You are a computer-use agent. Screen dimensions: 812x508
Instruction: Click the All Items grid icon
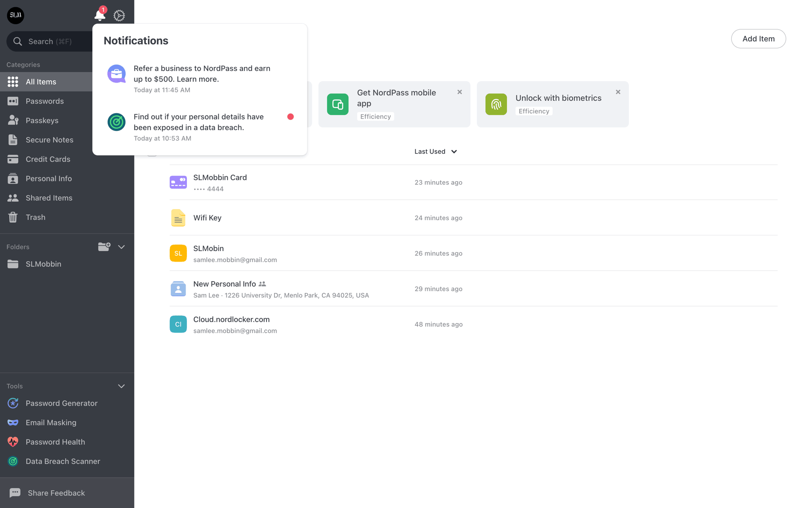(x=13, y=82)
